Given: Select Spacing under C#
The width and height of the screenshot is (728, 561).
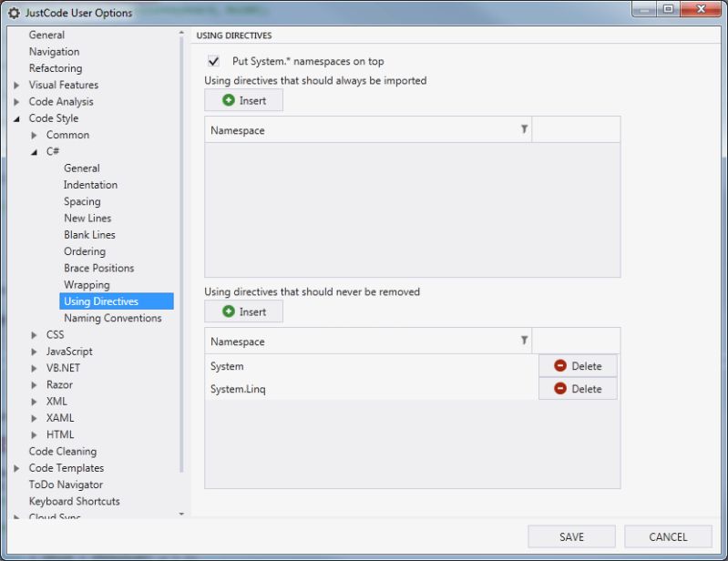Looking at the screenshot, I should coord(82,201).
